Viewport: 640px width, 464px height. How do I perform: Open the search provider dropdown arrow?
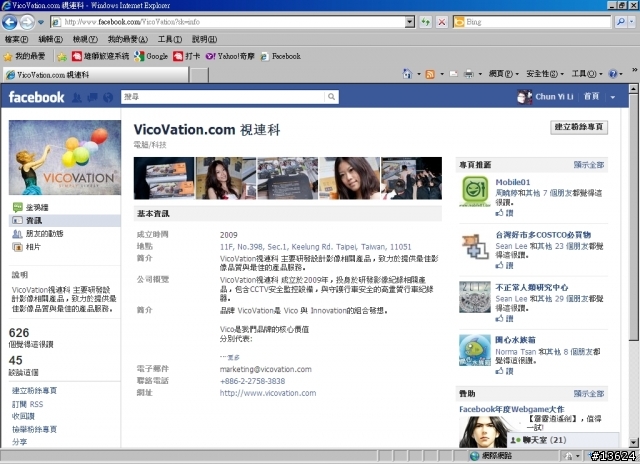point(632,22)
